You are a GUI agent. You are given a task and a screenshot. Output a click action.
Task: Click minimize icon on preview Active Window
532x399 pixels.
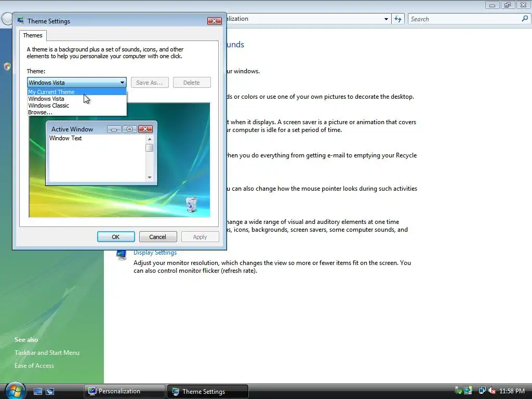[114, 129]
